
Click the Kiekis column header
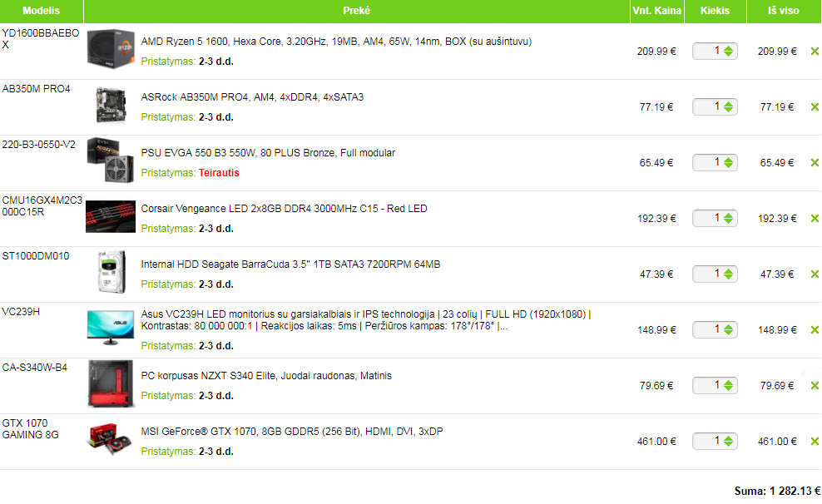[x=715, y=11]
